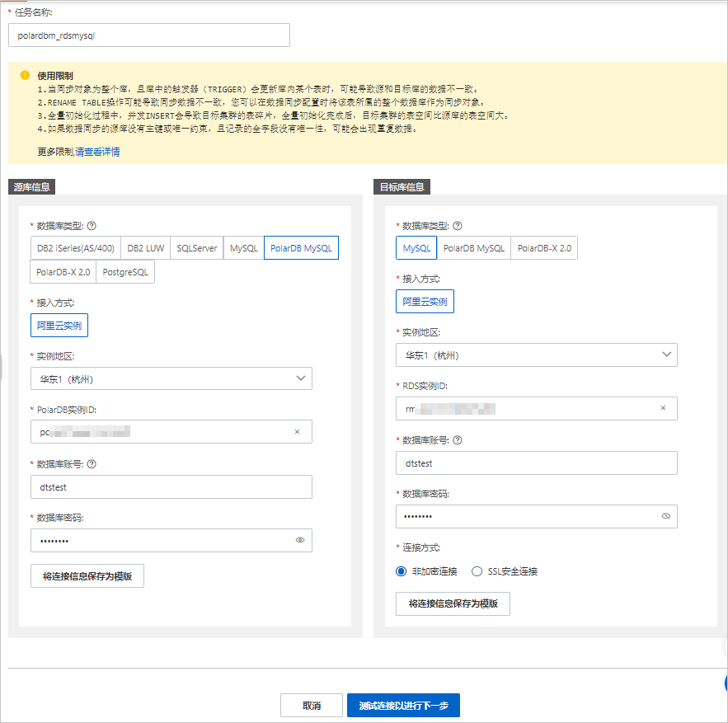Toggle target password visibility eye icon
This screenshot has width=728, height=723.
(x=666, y=516)
